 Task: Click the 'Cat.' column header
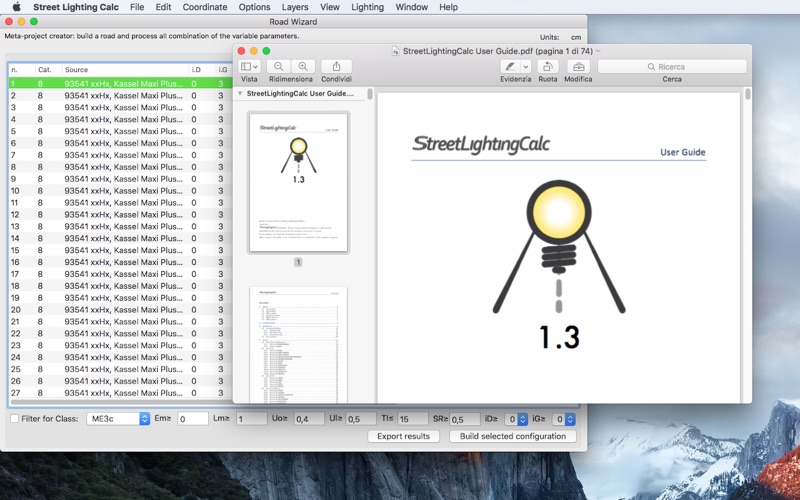click(48, 69)
